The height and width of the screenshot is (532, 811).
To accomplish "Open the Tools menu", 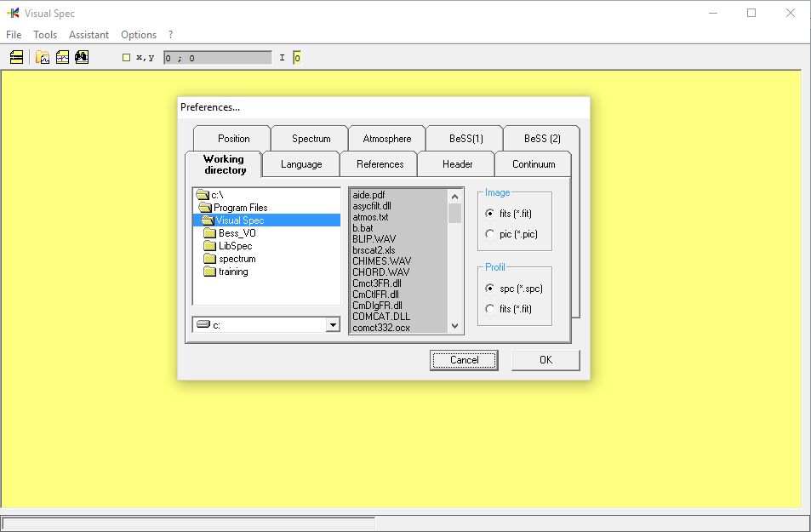I will (x=45, y=35).
